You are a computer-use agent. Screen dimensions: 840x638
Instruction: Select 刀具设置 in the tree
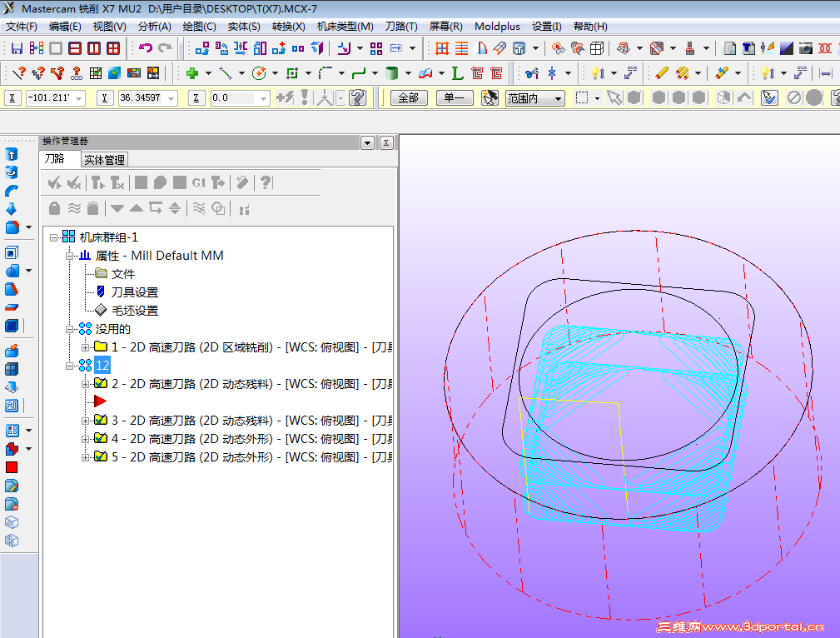click(135, 292)
